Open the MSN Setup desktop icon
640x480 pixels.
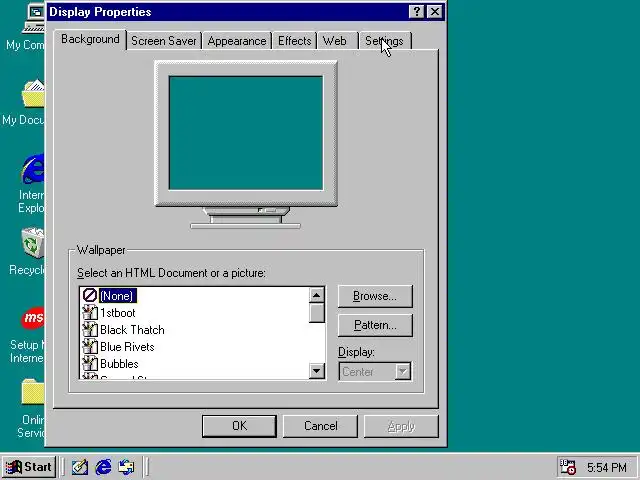pyautogui.click(x=33, y=318)
